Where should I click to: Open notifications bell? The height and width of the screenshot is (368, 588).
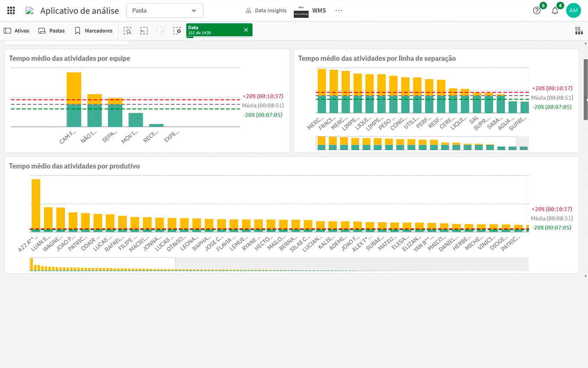(555, 11)
